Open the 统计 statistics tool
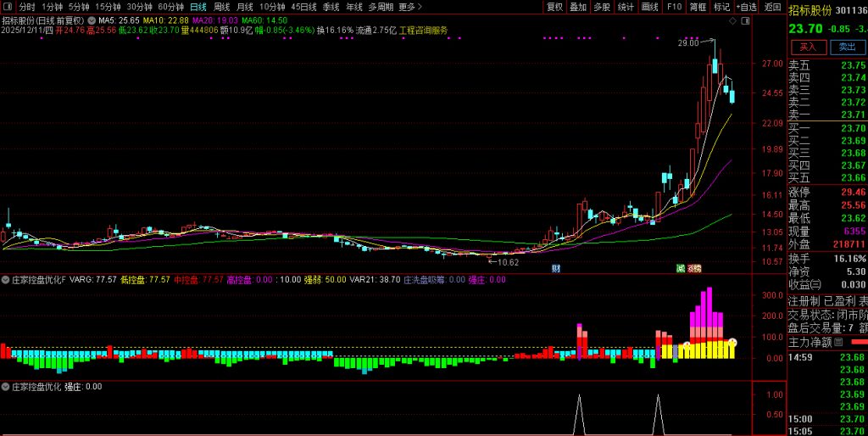 click(626, 7)
